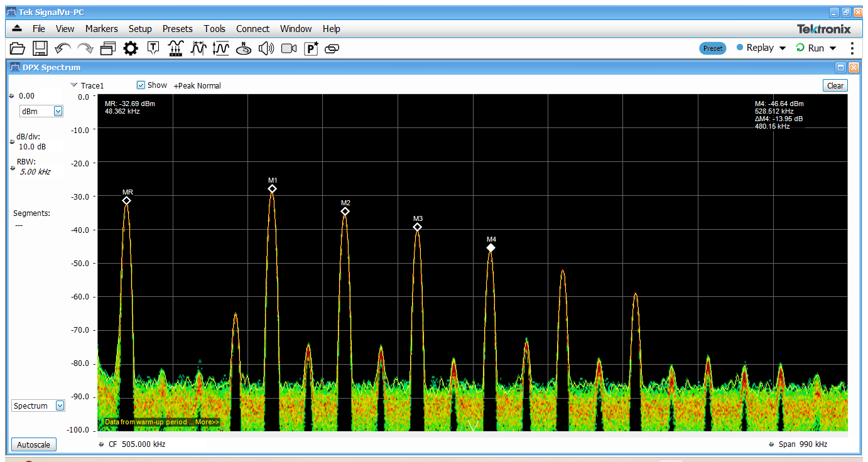Open a file with the folder icon
Viewport: 868px width, 462px height.
(18, 48)
